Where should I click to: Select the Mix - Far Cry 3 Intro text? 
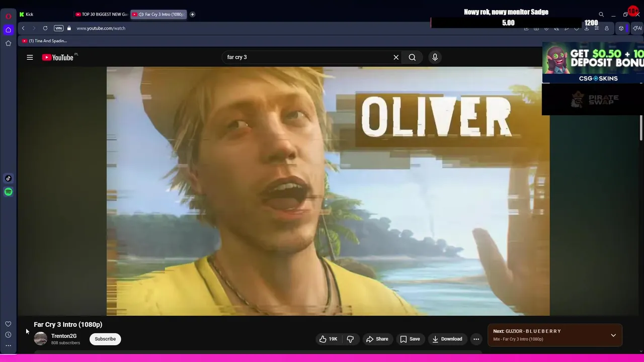518,339
